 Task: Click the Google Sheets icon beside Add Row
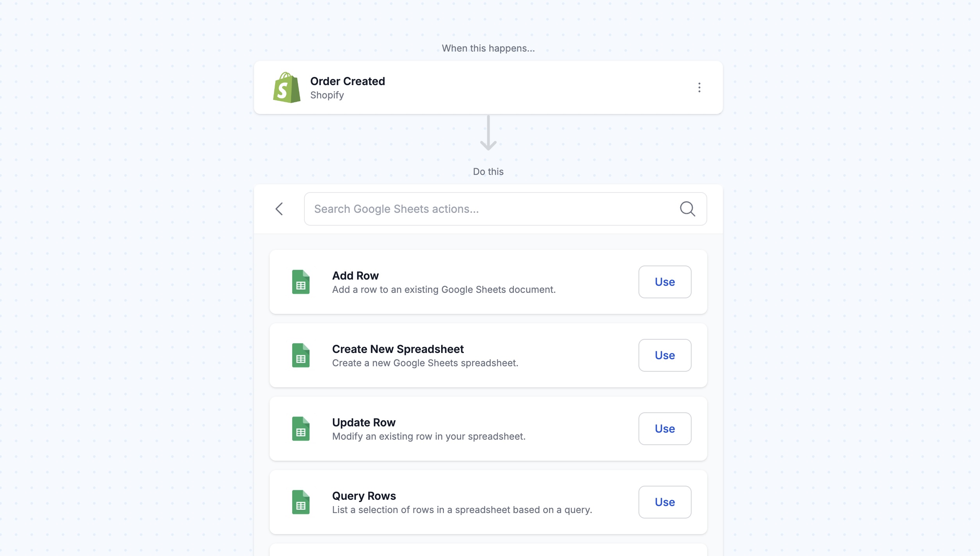301,282
